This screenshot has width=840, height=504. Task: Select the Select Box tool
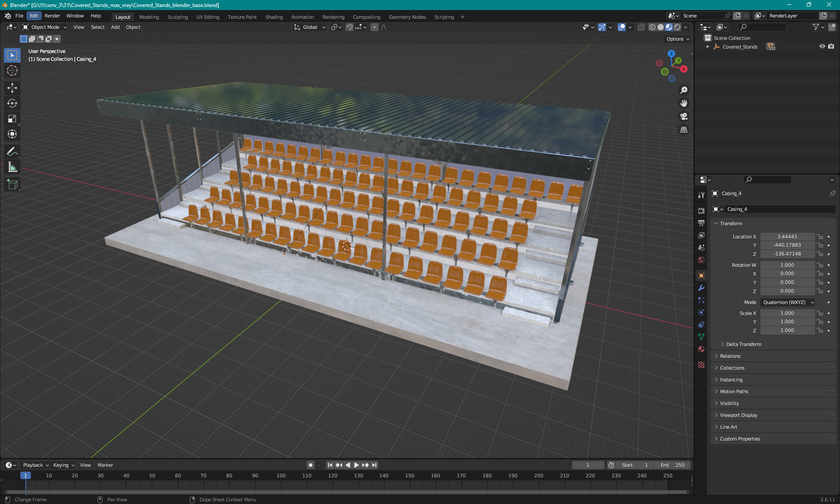(x=12, y=55)
